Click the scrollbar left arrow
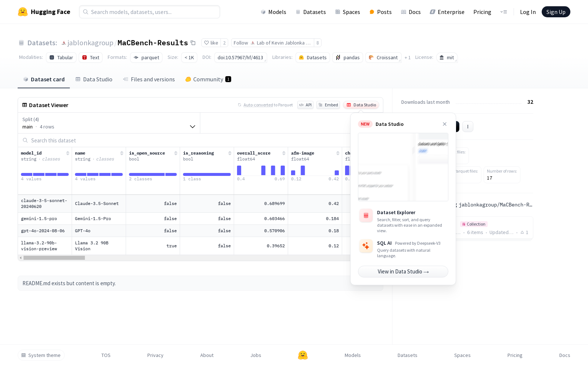This screenshot has width=588, height=368. [21, 258]
